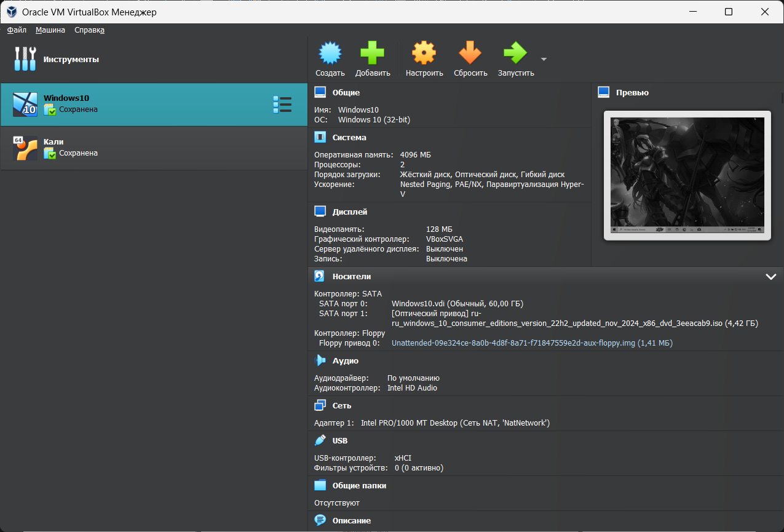Click the Общие папки folder icon
784x532 pixels.
[320, 485]
